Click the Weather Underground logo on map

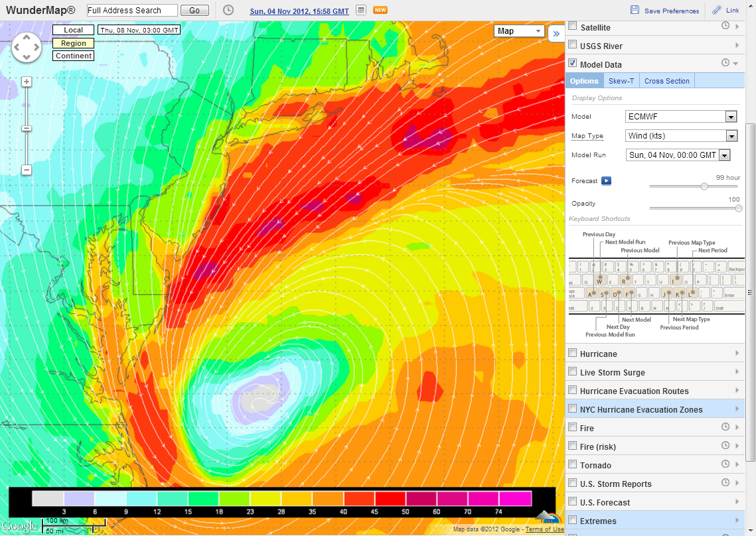coord(548,517)
